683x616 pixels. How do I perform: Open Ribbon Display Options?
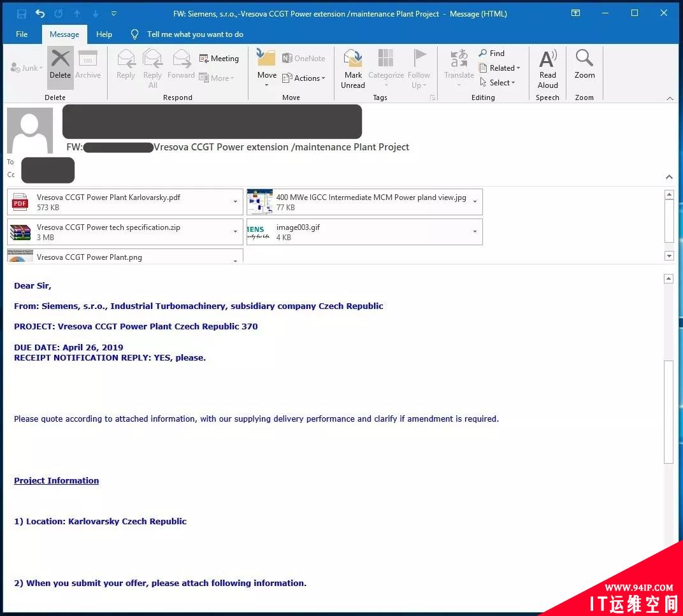(x=575, y=13)
